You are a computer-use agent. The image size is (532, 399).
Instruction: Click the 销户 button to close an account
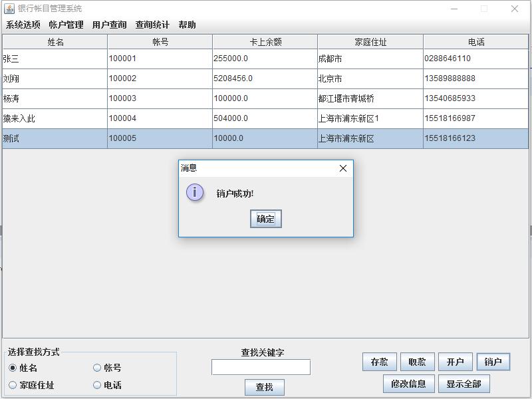click(493, 361)
